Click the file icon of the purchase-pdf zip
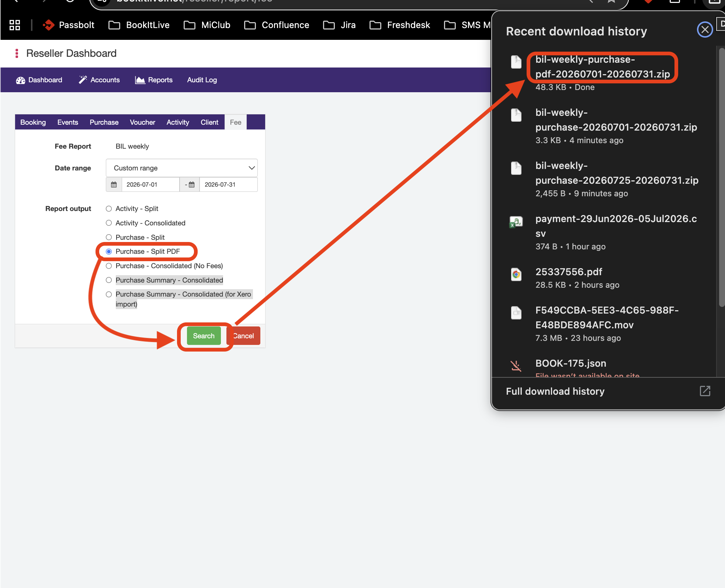This screenshot has width=725, height=588. (x=516, y=62)
